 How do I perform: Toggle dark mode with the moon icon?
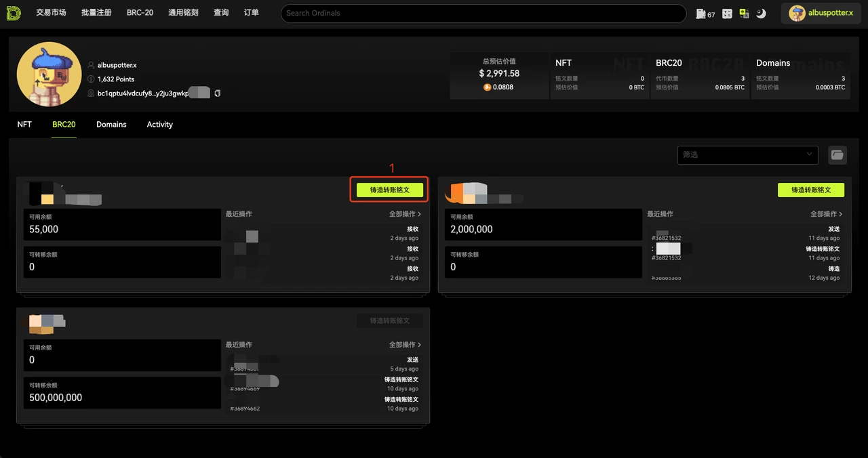tap(761, 14)
